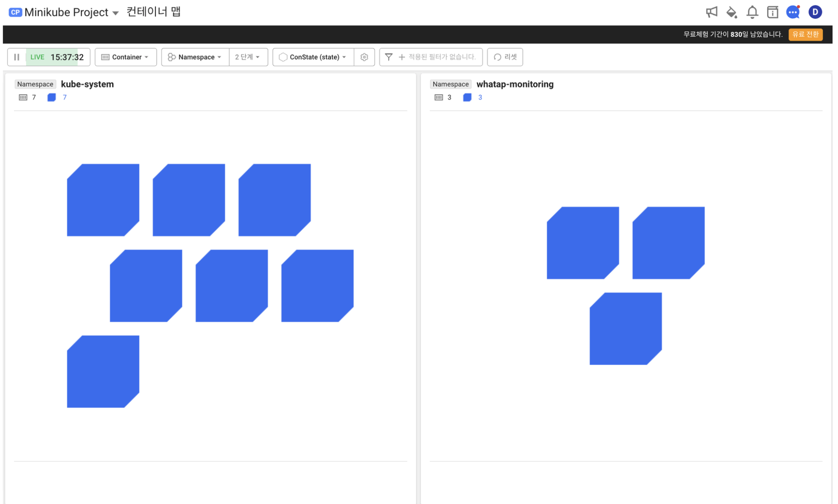Click the 리셋 reset button
Image resolution: width=838 pixels, height=504 pixels.
(x=505, y=57)
